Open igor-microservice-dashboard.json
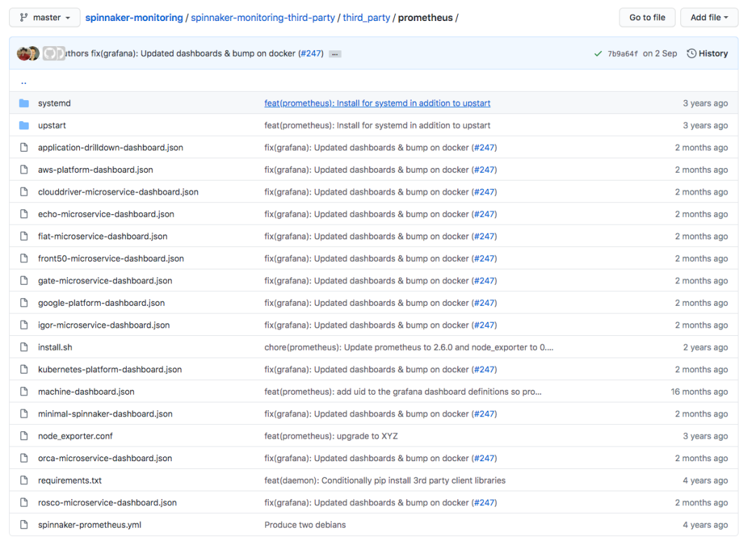 click(x=104, y=325)
